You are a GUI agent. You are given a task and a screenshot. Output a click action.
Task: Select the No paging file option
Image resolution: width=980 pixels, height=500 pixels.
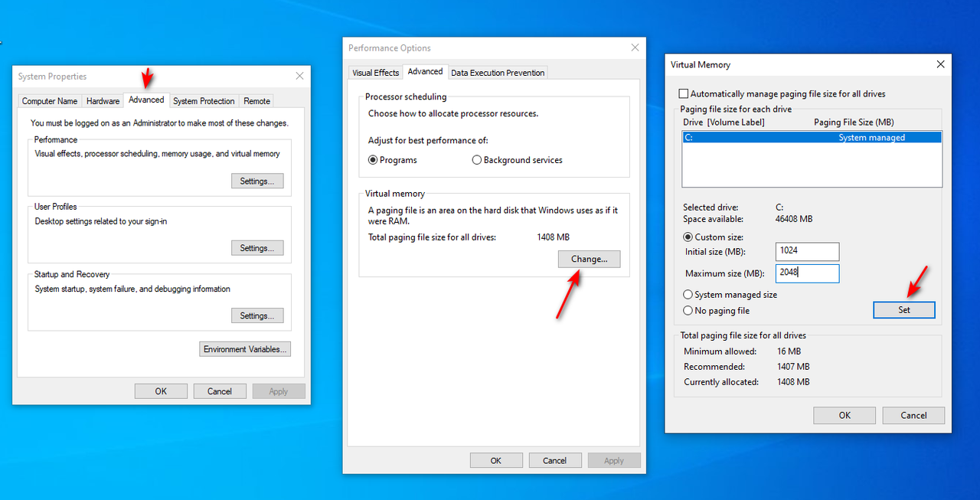tap(717, 311)
